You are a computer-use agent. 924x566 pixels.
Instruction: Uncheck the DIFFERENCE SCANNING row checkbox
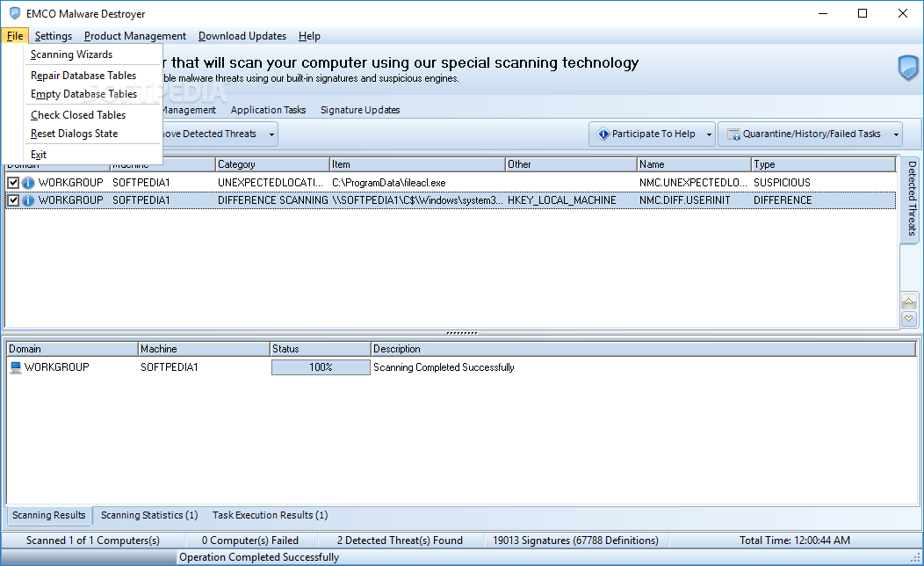point(13,200)
